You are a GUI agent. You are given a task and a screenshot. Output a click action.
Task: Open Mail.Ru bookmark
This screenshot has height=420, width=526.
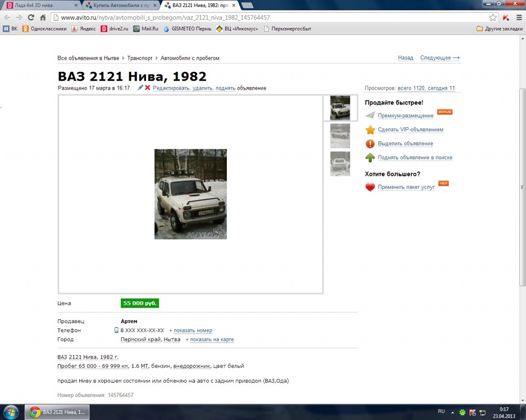[x=146, y=29]
